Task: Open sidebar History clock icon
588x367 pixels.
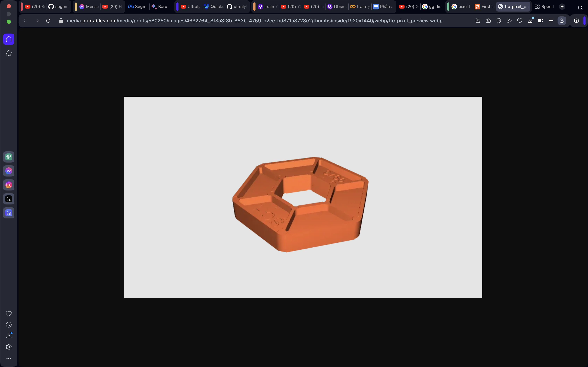Action: pyautogui.click(x=9, y=325)
